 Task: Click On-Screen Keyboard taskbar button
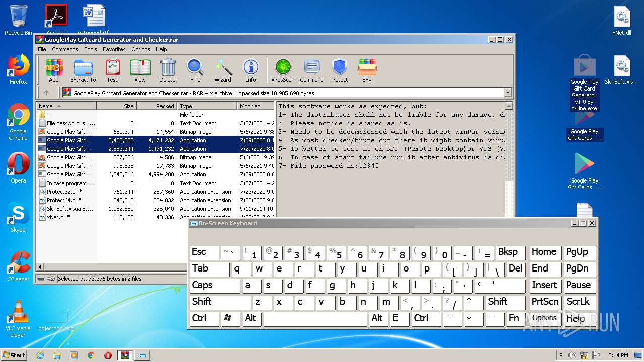coord(142,355)
